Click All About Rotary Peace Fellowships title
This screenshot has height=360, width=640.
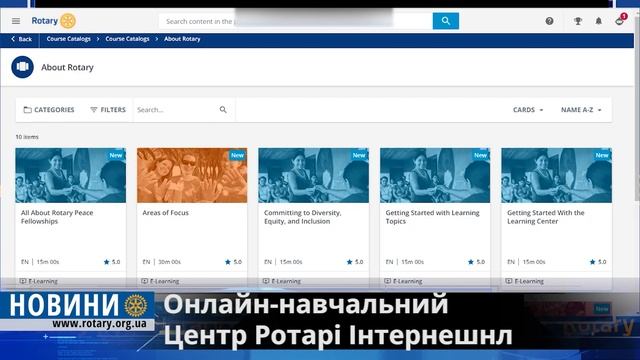pos(57,217)
